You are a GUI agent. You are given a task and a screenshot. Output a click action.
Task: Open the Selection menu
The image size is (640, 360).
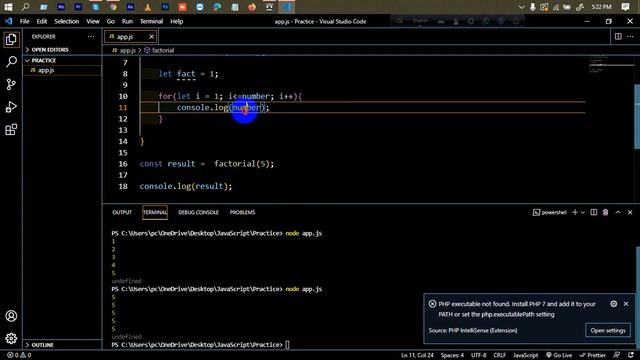[x=67, y=21]
